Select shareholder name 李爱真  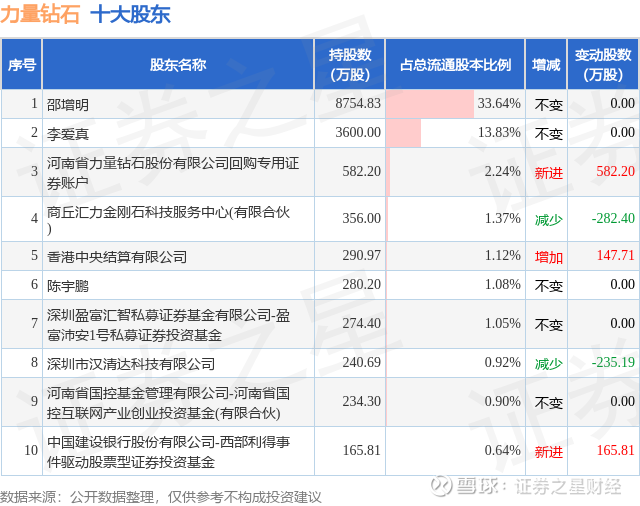click(68, 134)
